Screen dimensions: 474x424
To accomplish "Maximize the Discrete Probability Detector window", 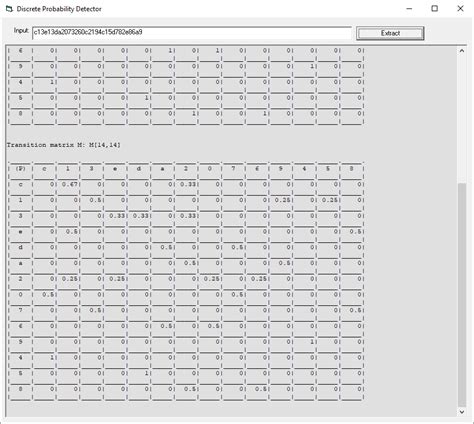I will [x=435, y=9].
